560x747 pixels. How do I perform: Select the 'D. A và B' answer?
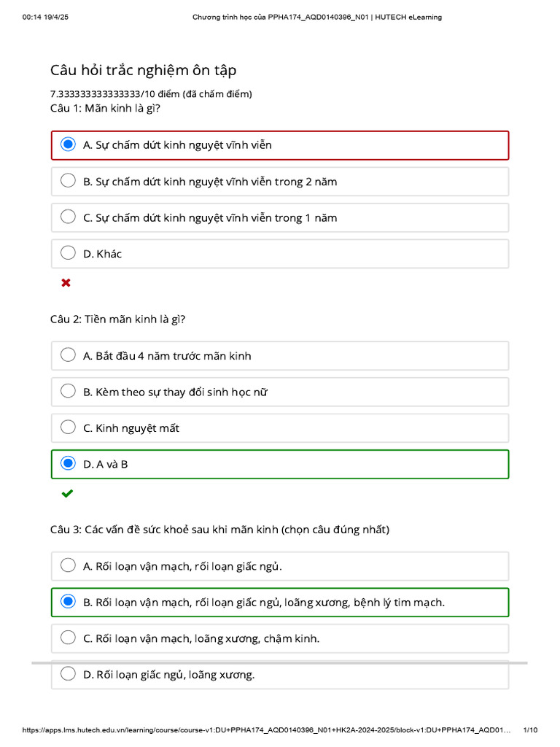pyautogui.click(x=280, y=465)
